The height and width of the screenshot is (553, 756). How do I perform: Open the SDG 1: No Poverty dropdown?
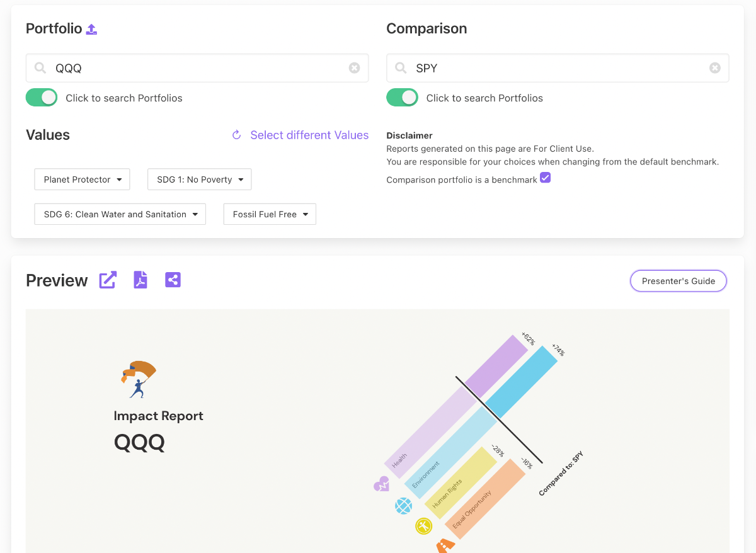(x=199, y=180)
